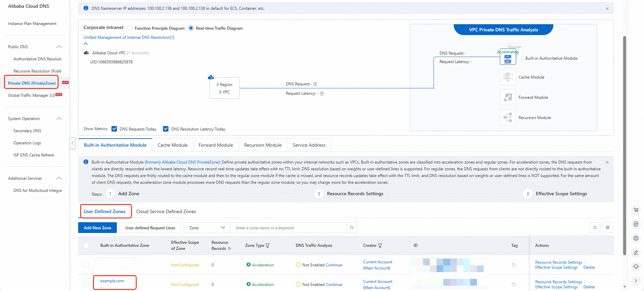Open the gear settings in the right floating toolbar
This screenshot has width=644, height=291.
[636, 238]
